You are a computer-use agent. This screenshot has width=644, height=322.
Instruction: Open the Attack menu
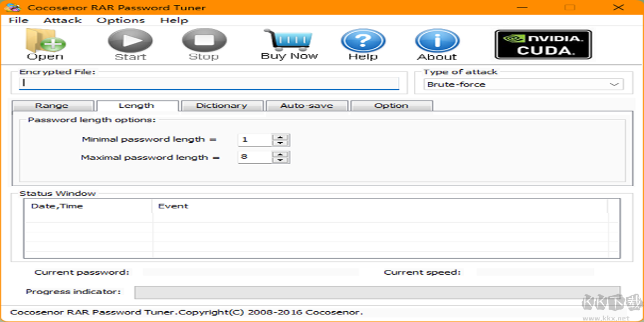click(x=63, y=20)
